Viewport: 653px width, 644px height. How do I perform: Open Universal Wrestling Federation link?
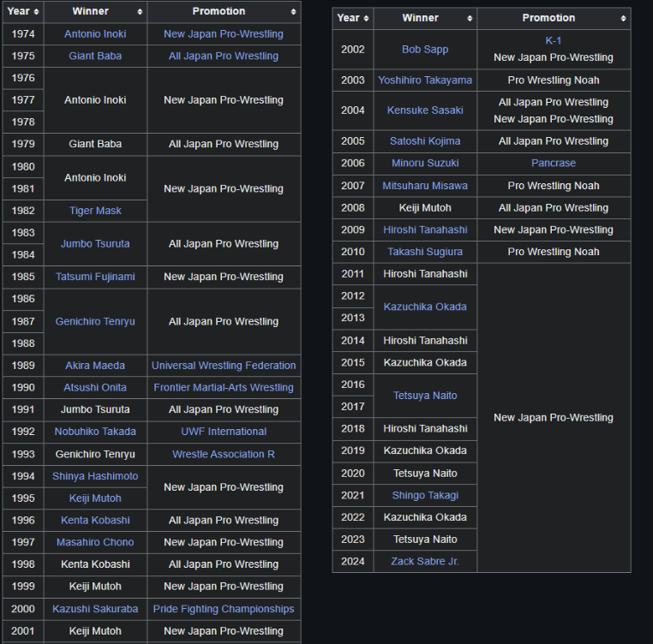[223, 366]
